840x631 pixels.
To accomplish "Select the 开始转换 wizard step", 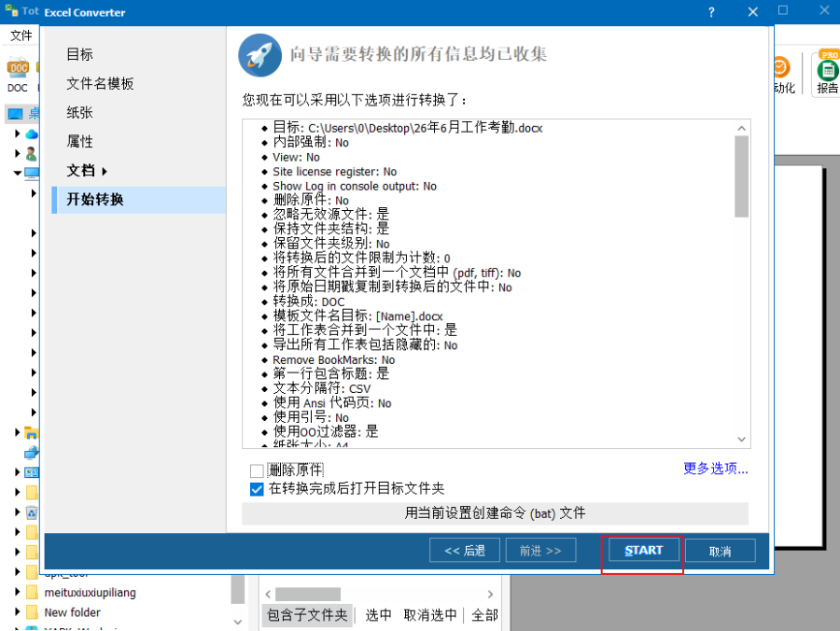I will click(x=139, y=200).
